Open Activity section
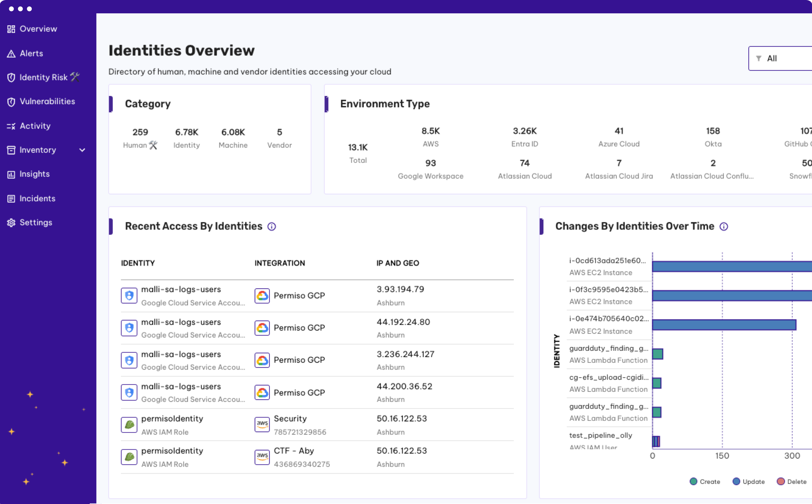The height and width of the screenshot is (504, 812). click(35, 126)
